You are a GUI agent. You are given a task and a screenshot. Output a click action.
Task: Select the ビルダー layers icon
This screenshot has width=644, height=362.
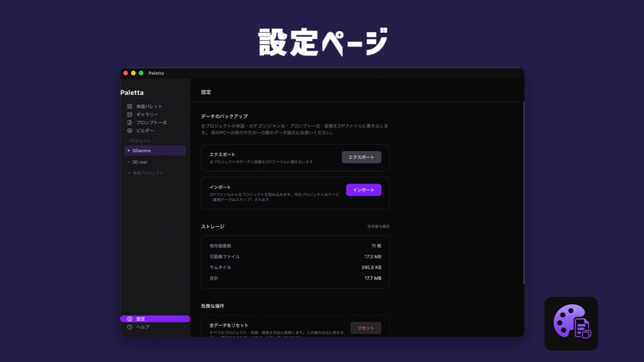[x=130, y=131]
